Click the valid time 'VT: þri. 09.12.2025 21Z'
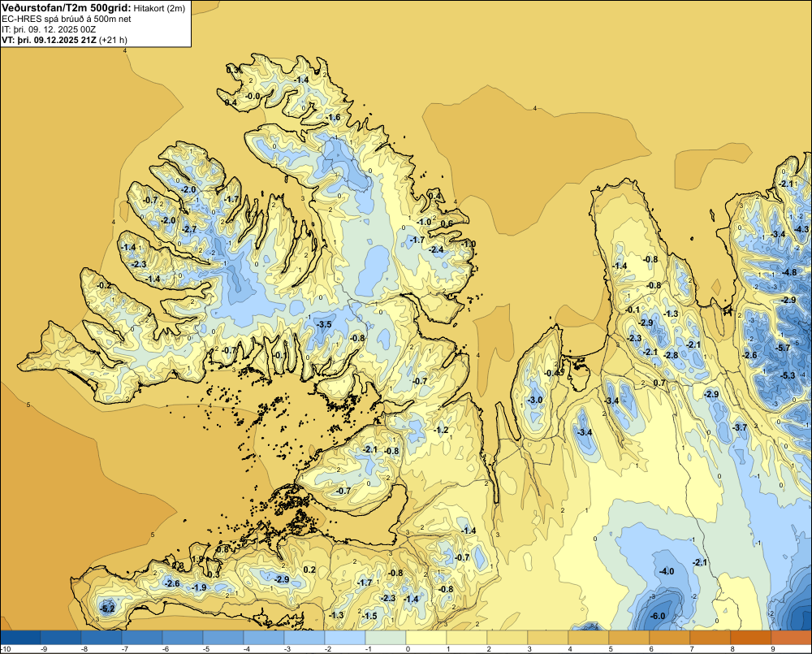The width and height of the screenshot is (812, 654). pyautogui.click(x=49, y=40)
